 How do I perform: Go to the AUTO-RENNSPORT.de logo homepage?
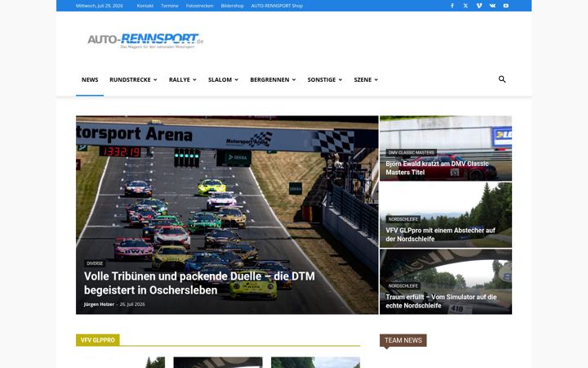point(145,41)
